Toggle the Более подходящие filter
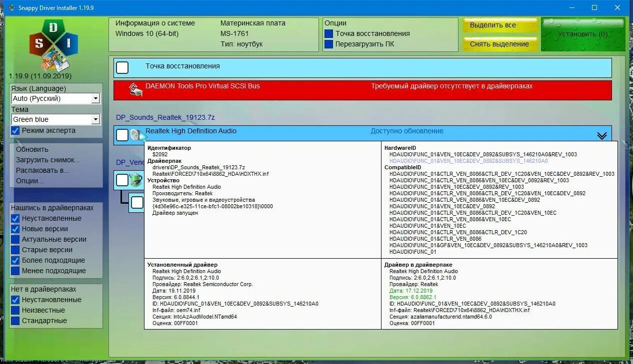Viewport: 633px width, 364px height. click(x=15, y=260)
